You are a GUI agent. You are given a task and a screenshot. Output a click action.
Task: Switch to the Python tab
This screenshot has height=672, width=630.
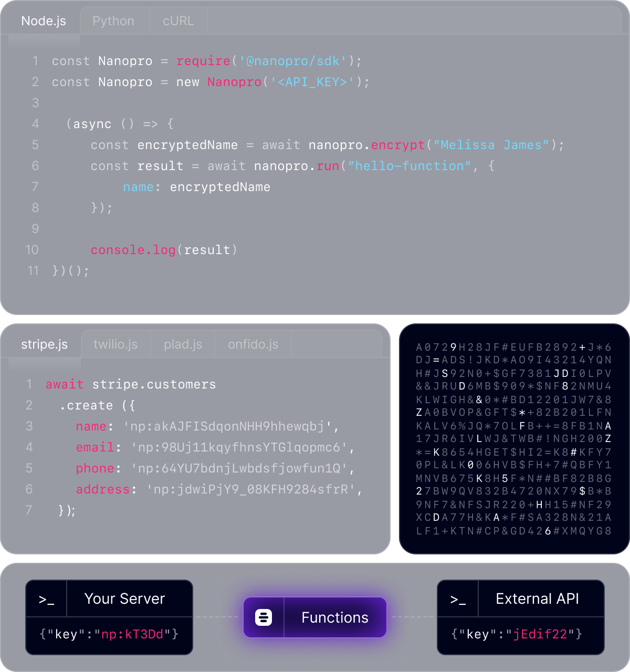click(x=113, y=21)
